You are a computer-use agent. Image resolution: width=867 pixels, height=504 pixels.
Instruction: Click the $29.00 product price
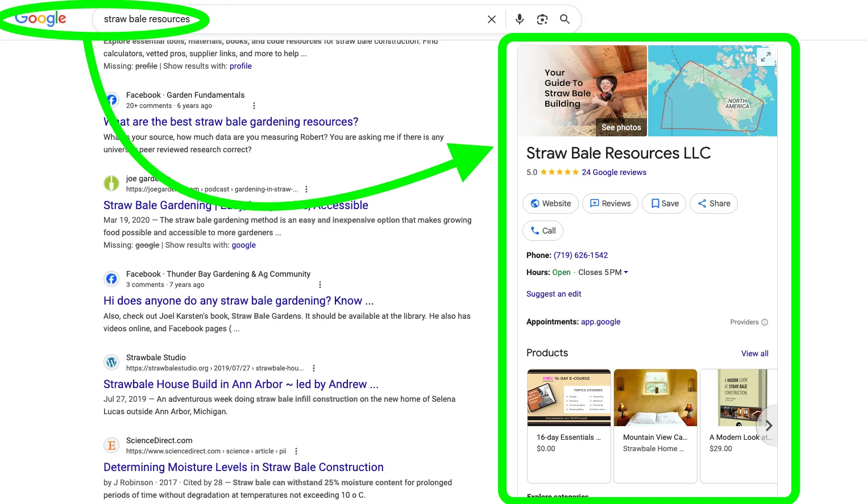tap(721, 448)
